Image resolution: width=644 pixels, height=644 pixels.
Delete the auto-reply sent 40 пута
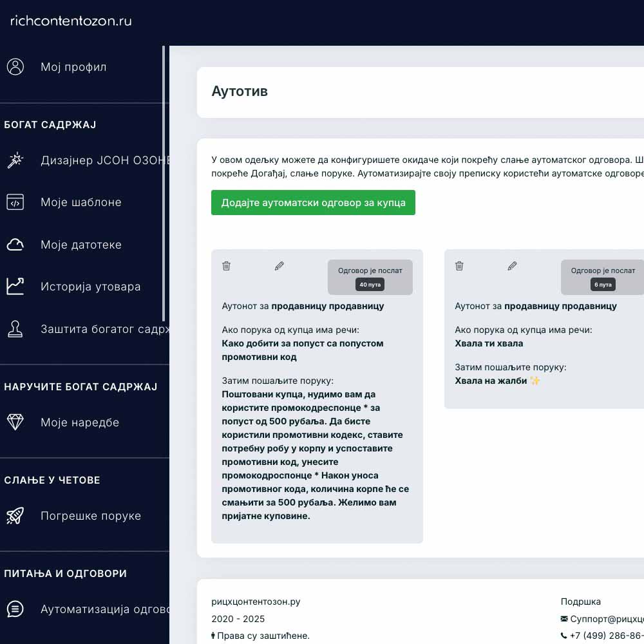[226, 266]
